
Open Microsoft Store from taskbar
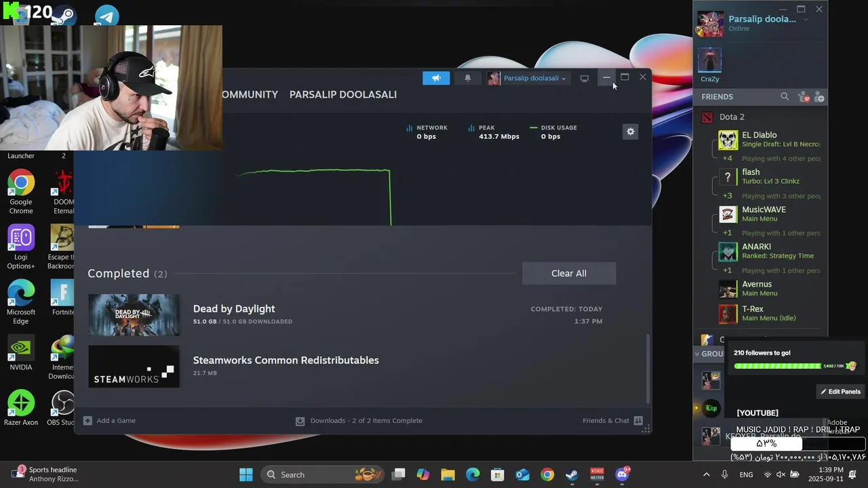click(x=497, y=474)
